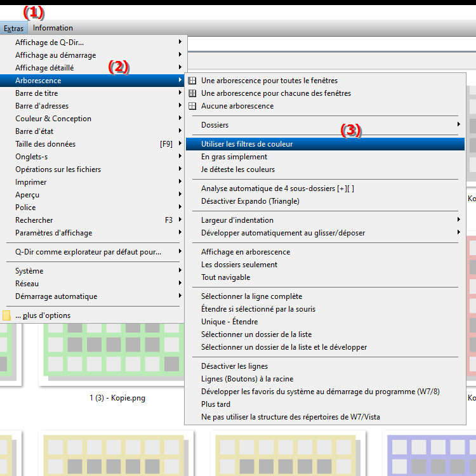
Task: Select 'Une arborescence pour toutes le fenêtres'
Action: [x=325, y=81]
